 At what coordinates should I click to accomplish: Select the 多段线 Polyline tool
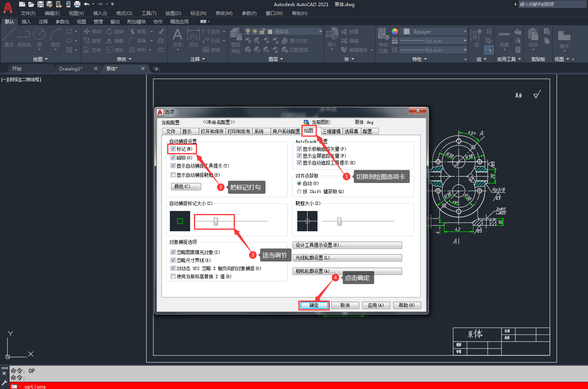click(x=24, y=38)
